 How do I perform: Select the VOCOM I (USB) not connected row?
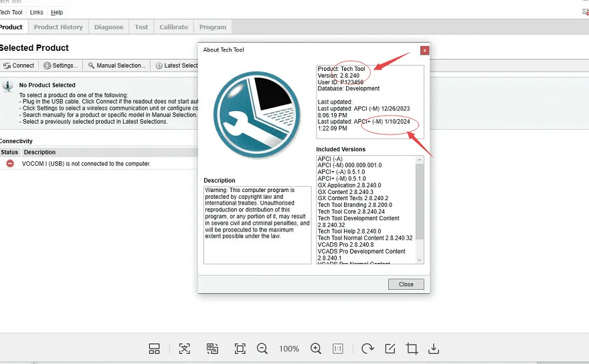pos(99,164)
